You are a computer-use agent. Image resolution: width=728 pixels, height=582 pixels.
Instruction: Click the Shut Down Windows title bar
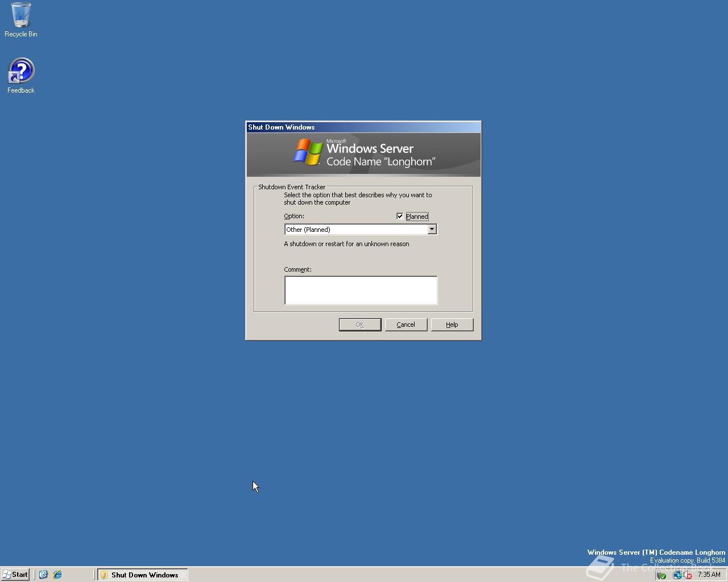[x=363, y=127]
